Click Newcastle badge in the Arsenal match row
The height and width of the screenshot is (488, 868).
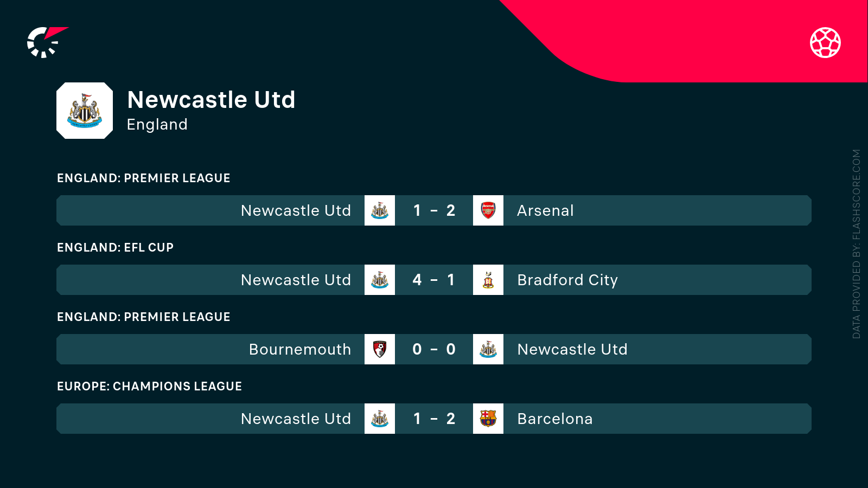coord(380,210)
